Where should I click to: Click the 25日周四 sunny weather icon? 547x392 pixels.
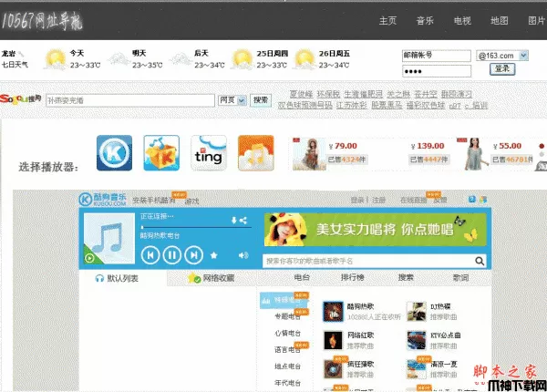pyautogui.click(x=242, y=59)
